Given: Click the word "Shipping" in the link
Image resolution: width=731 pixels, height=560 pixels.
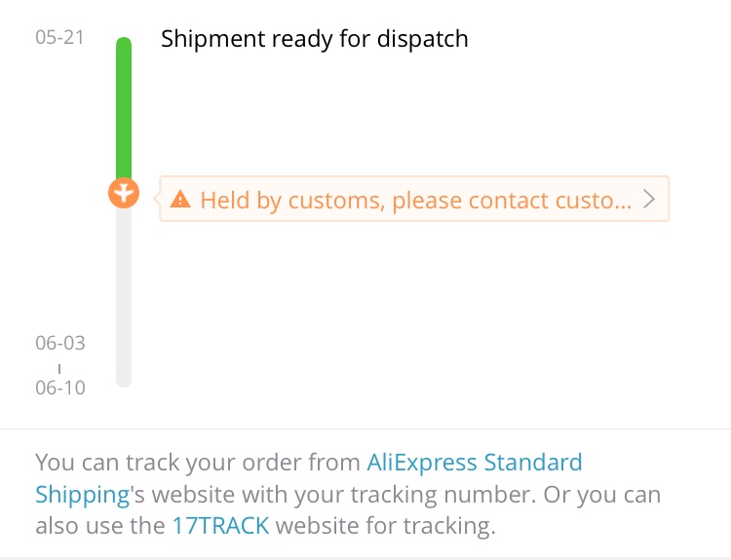Looking at the screenshot, I should tap(82, 495).
